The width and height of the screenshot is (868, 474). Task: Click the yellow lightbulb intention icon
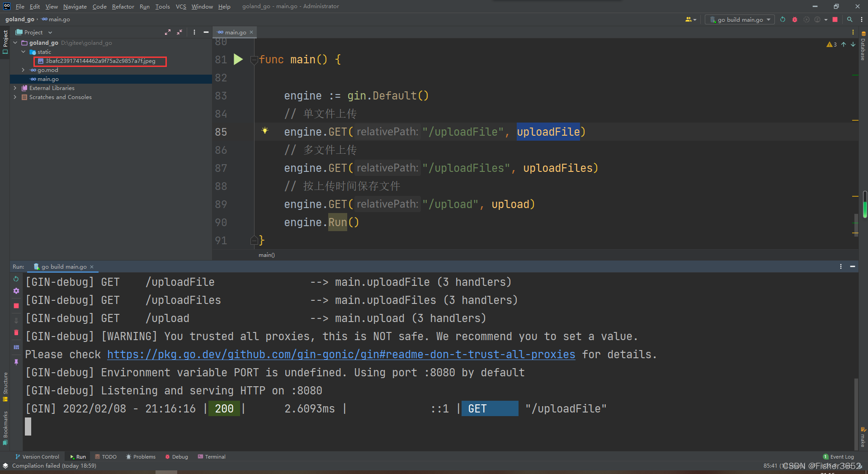265,131
